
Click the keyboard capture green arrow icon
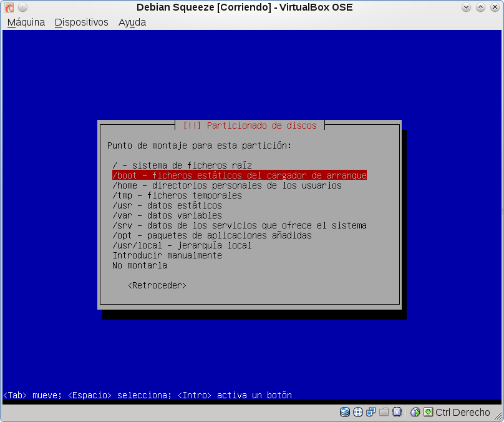click(x=428, y=412)
